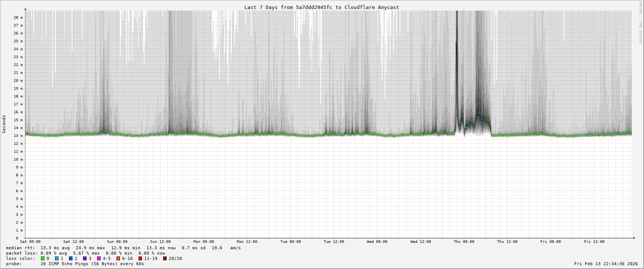Viewport: 644px width, 269px height.
Task: Click the RRDTOOL / TOBI OETIKER watermark
Action: click(640, 23)
